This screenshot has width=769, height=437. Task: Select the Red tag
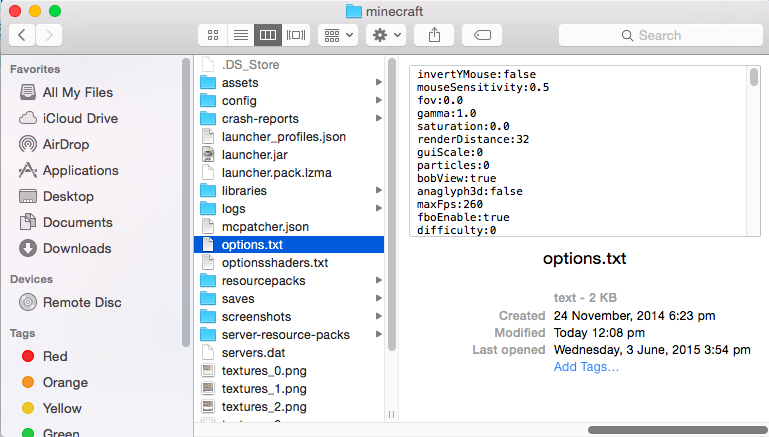55,356
